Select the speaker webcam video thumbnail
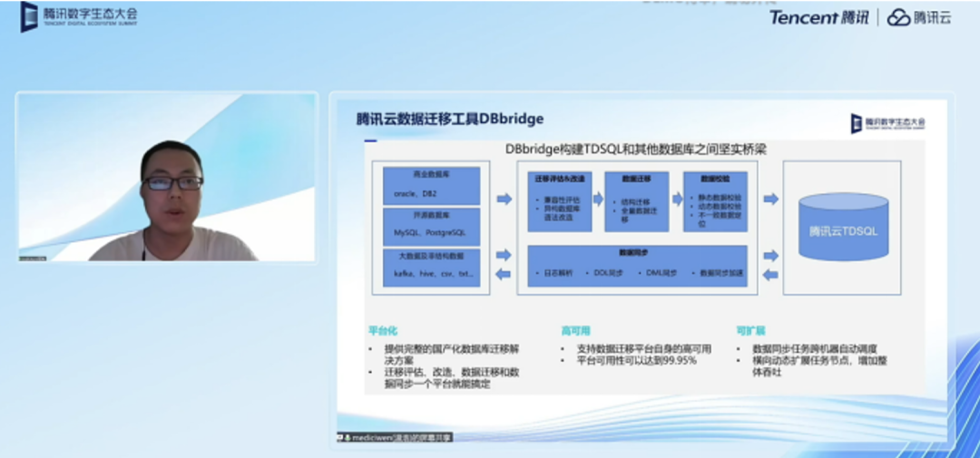Screen dimensions: 980x458 coord(167,178)
